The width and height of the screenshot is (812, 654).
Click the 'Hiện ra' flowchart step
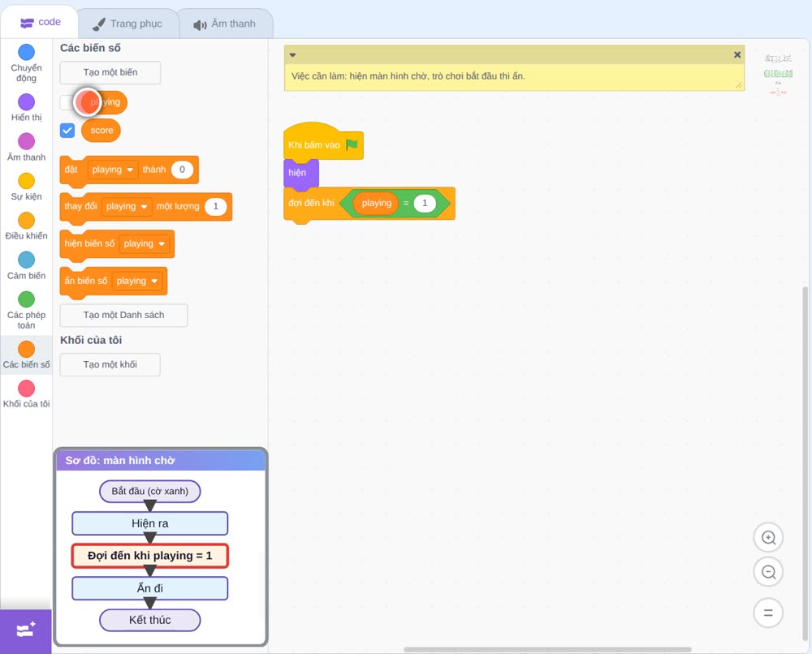(149, 523)
